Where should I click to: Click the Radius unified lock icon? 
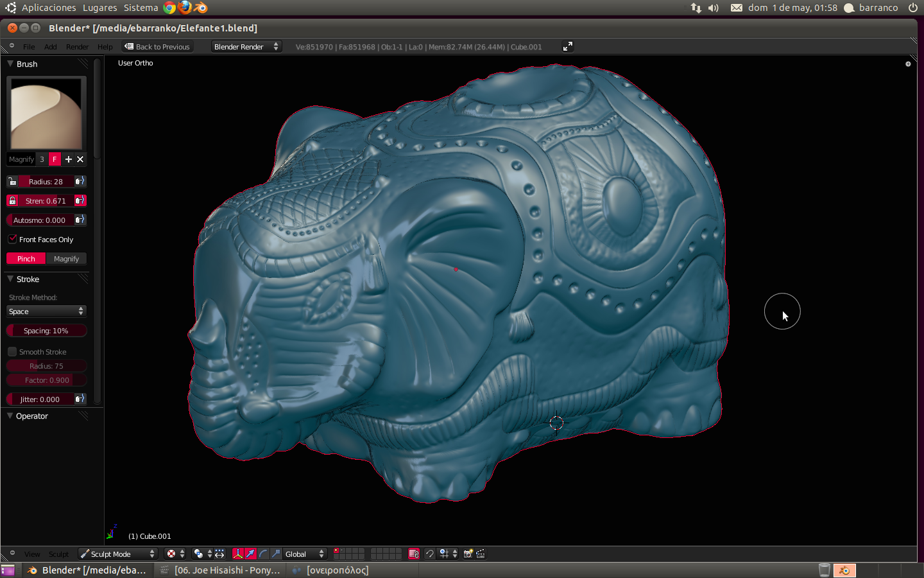click(x=12, y=182)
